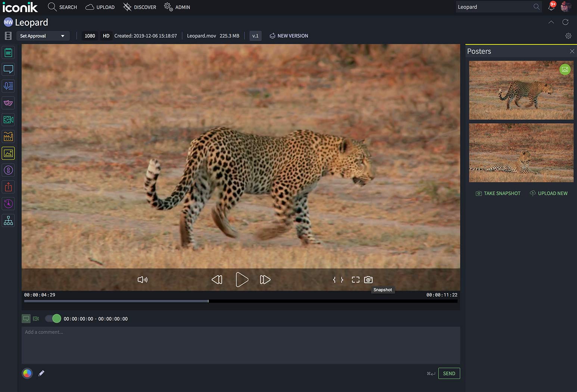The width and height of the screenshot is (577, 392).
Task: Open the metadata notepad panel in sidebar
Action: coord(8,53)
